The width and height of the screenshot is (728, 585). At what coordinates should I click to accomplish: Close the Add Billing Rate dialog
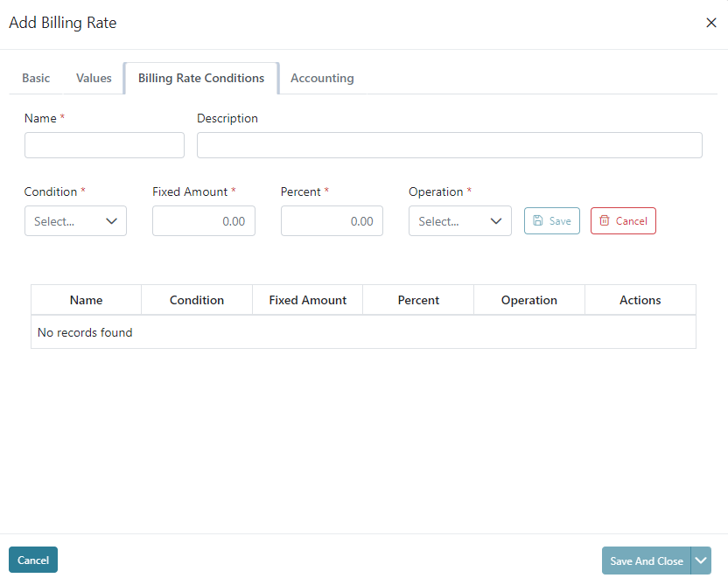[710, 23]
